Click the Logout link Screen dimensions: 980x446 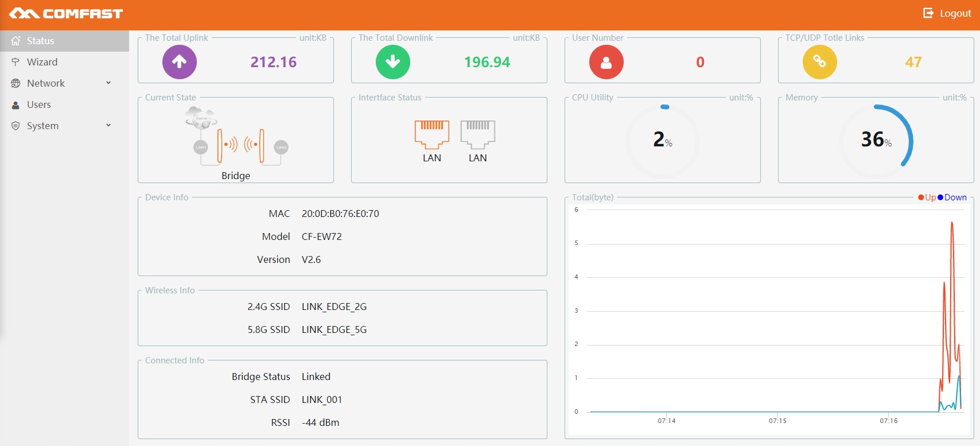(955, 13)
